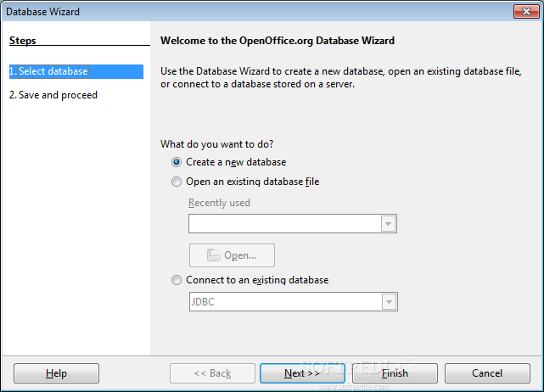The height and width of the screenshot is (392, 544).
Task: Expand the Recently used dropdown arrow
Action: pyautogui.click(x=388, y=224)
